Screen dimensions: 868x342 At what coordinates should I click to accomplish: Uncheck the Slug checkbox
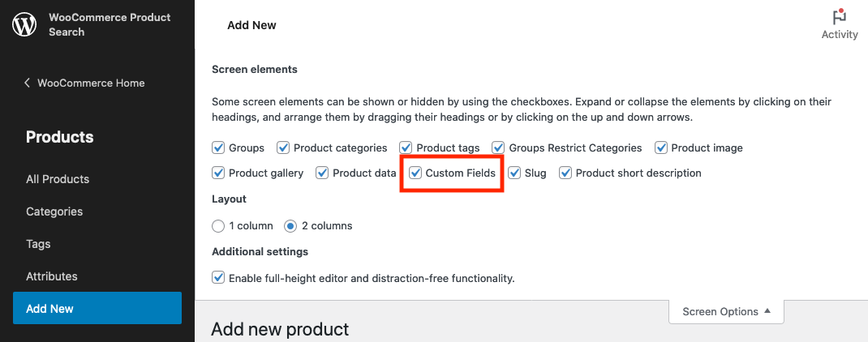point(515,173)
